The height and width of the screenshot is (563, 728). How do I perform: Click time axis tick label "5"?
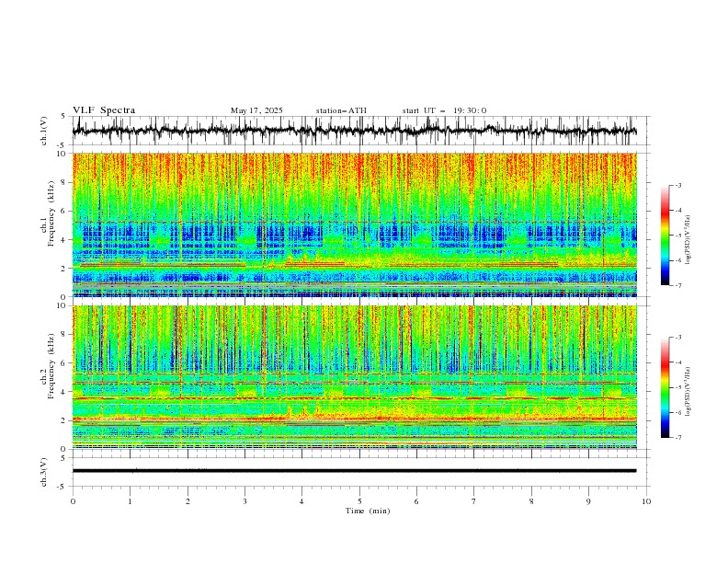coord(359,501)
